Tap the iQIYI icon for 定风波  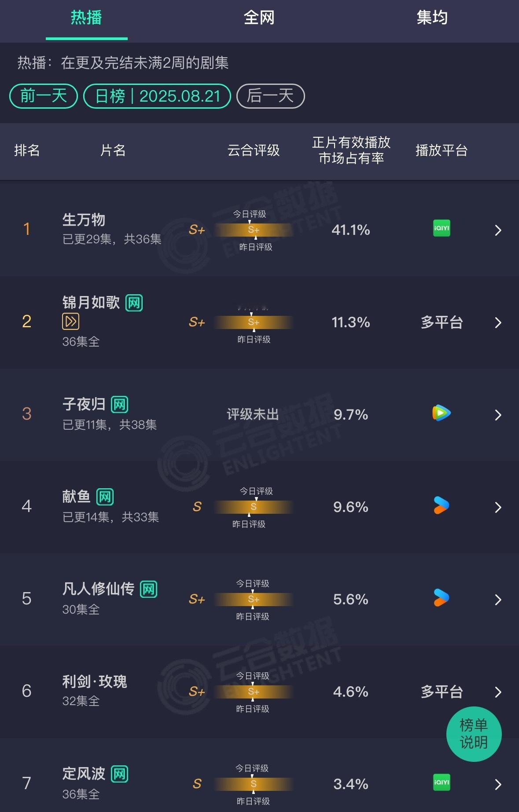pos(442,783)
